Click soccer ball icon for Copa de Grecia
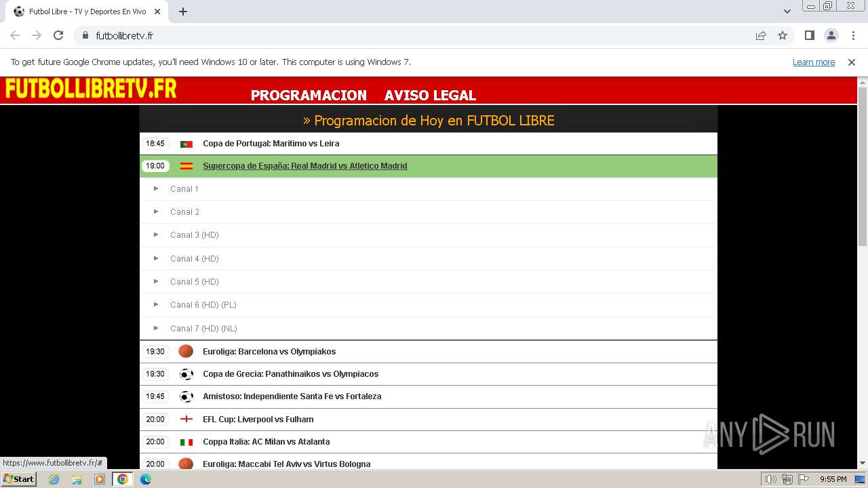Image resolution: width=868 pixels, height=488 pixels. (186, 374)
